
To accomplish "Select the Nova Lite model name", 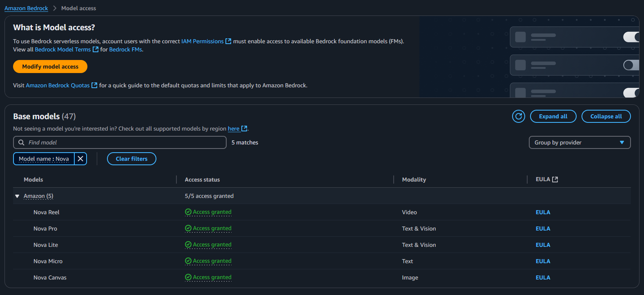I will [46, 245].
